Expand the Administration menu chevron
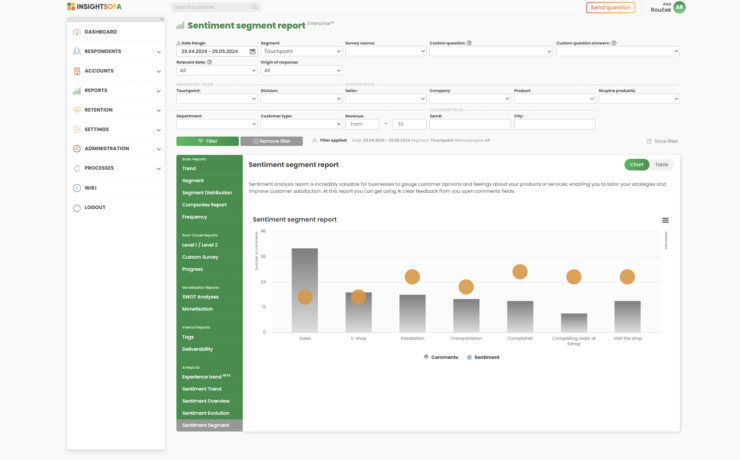This screenshot has height=460, width=740. point(159,149)
